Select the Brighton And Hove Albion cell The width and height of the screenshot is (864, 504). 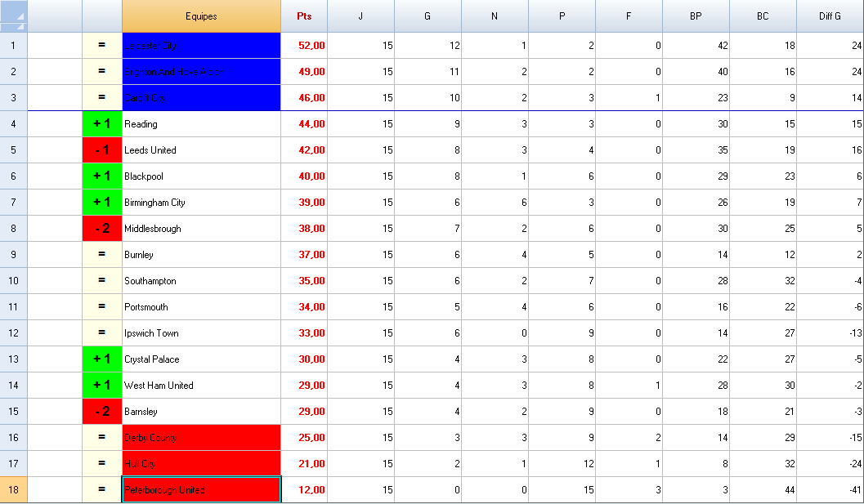click(x=201, y=72)
